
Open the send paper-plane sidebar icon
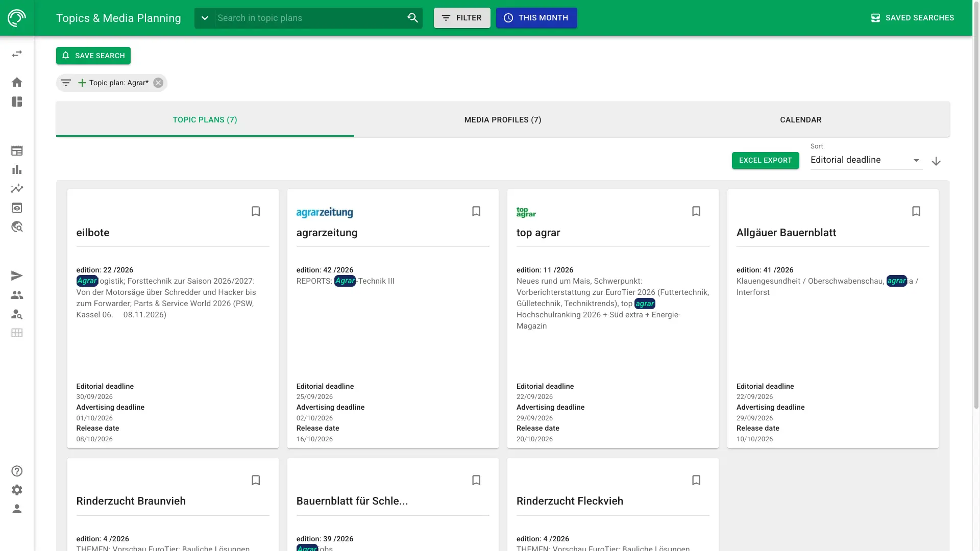coord(17,276)
